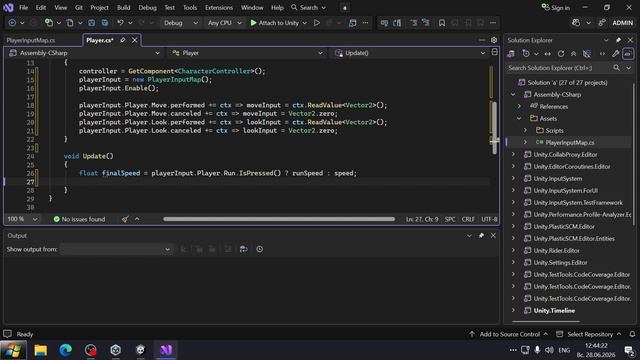Click the editor horizontal scrollbar thumb
Screen dimensions: 640x360
coord(279,219)
